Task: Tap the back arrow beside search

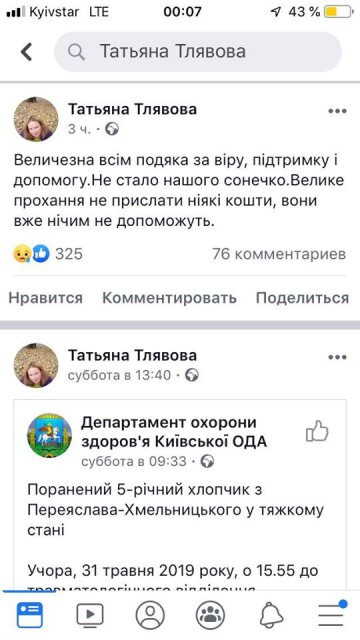Action: pyautogui.click(x=27, y=52)
